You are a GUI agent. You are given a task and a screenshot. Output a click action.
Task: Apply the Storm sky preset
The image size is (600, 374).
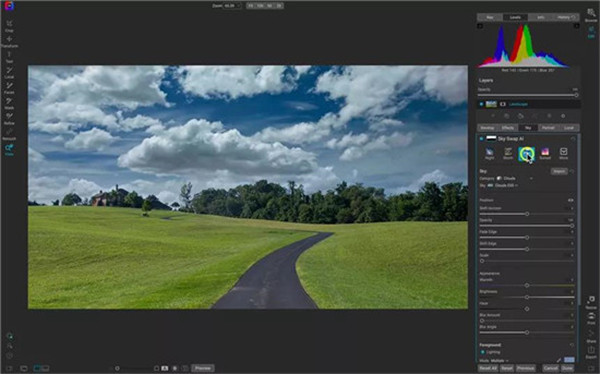coord(508,154)
